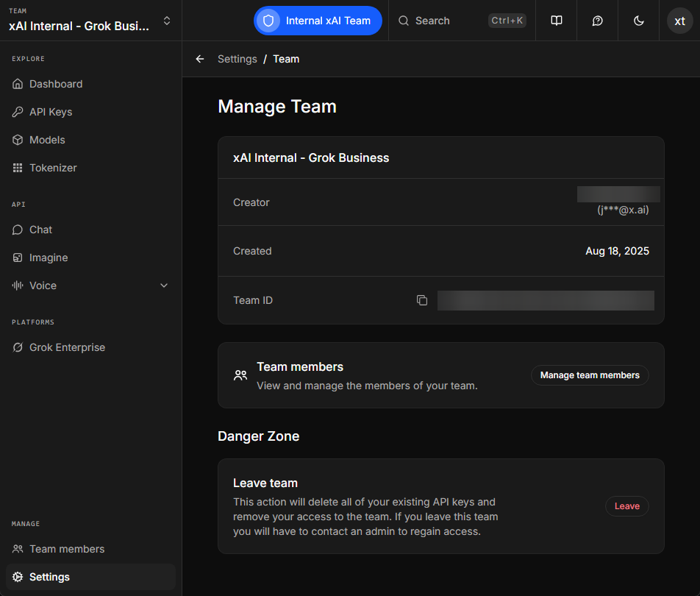Image resolution: width=700 pixels, height=596 pixels.
Task: Click the Manage team members button
Action: tap(590, 375)
